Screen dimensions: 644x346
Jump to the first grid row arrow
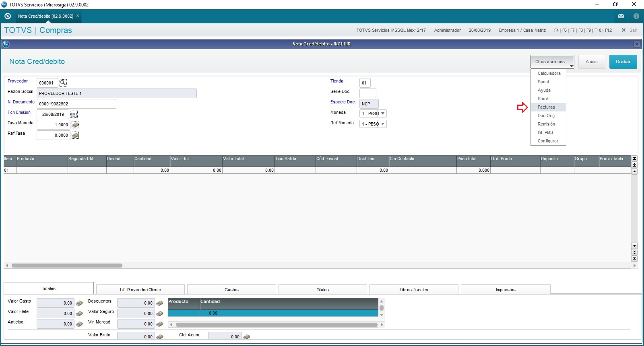[634, 159]
